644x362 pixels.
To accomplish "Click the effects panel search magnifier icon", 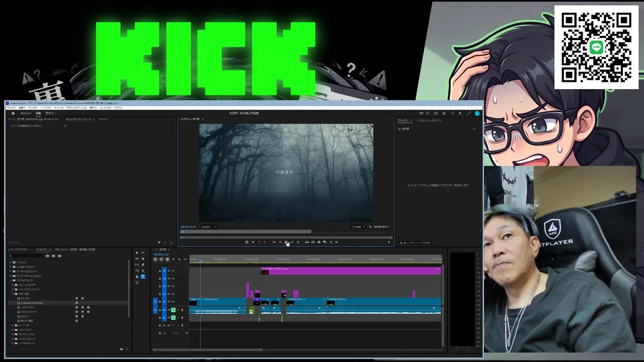I will (11, 256).
